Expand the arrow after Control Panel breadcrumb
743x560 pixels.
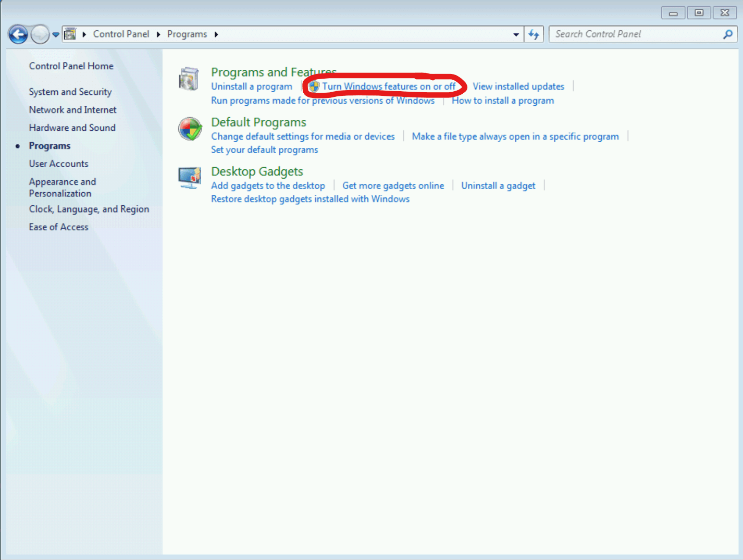pyautogui.click(x=158, y=34)
